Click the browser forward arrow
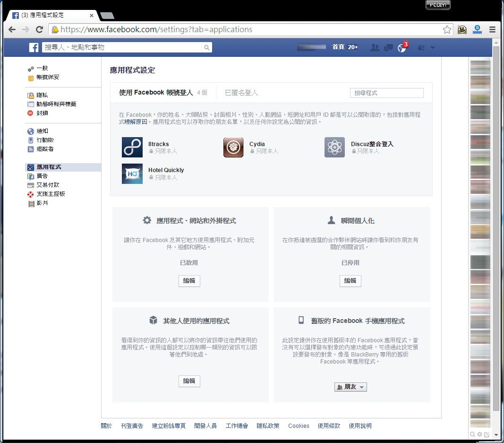Image resolution: width=504 pixels, height=443 pixels. tap(26, 30)
